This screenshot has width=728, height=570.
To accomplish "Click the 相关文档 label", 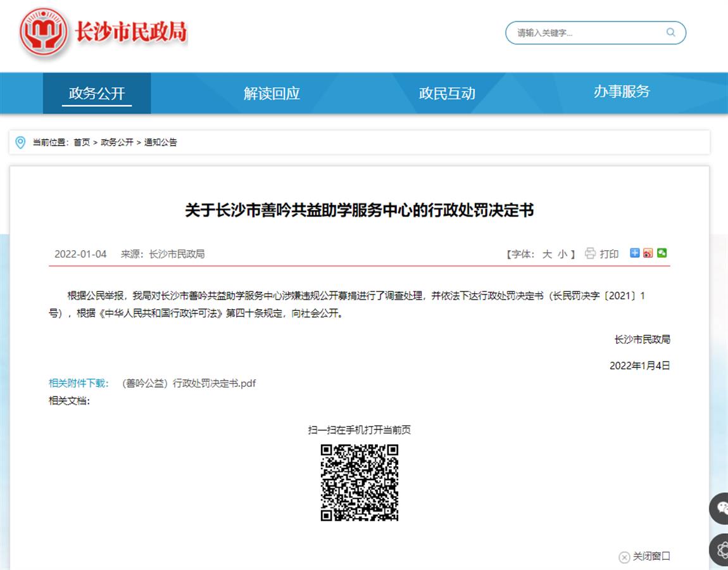I will [69, 400].
